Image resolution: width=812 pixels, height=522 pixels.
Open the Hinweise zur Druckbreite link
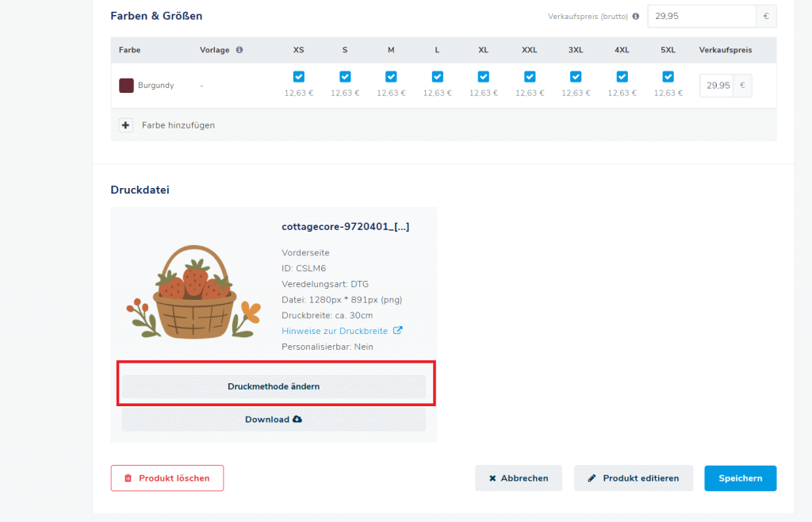(x=335, y=331)
